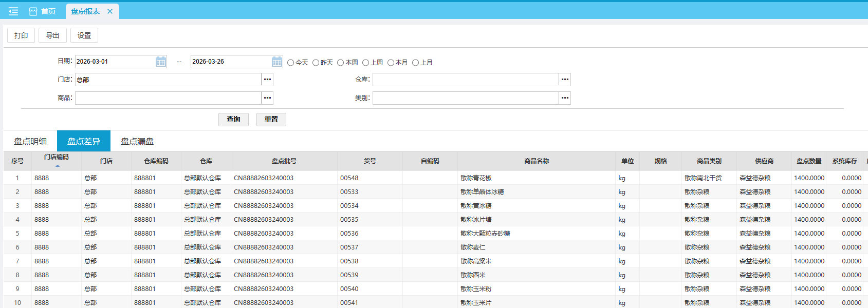Choose the 上月 radio option
This screenshot has width=868, height=308.
[x=416, y=63]
